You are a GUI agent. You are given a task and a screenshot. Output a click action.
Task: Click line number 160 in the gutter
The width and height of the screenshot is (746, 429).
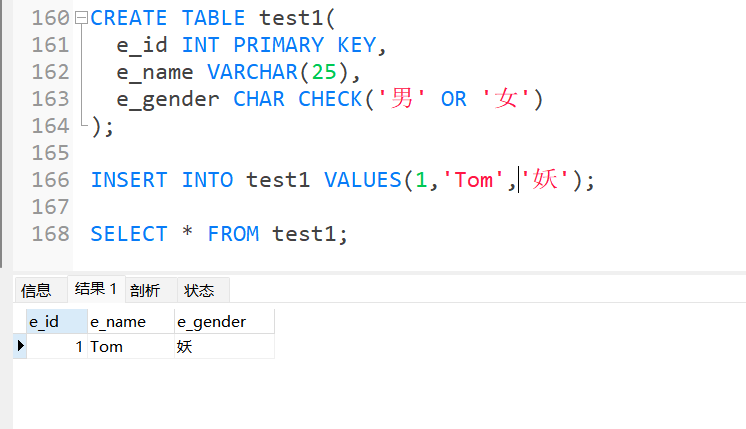click(50, 18)
